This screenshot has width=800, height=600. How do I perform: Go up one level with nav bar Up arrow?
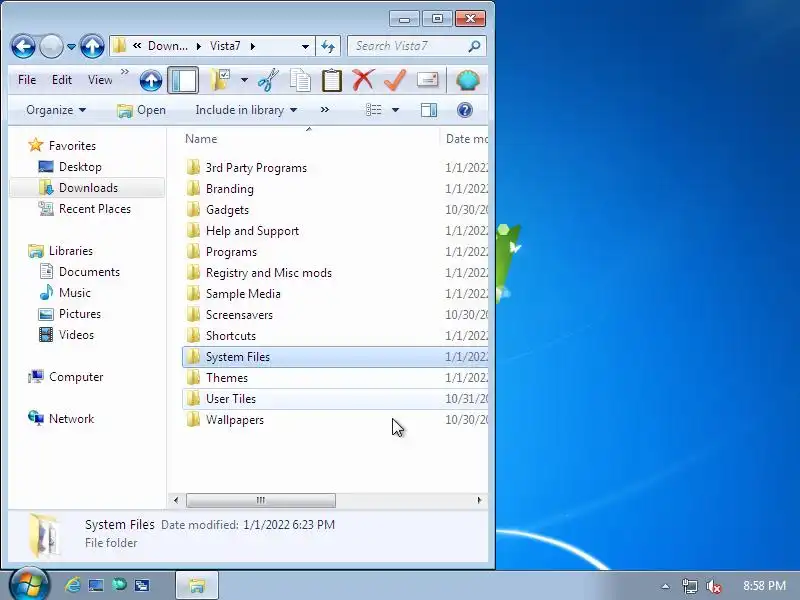click(92, 47)
